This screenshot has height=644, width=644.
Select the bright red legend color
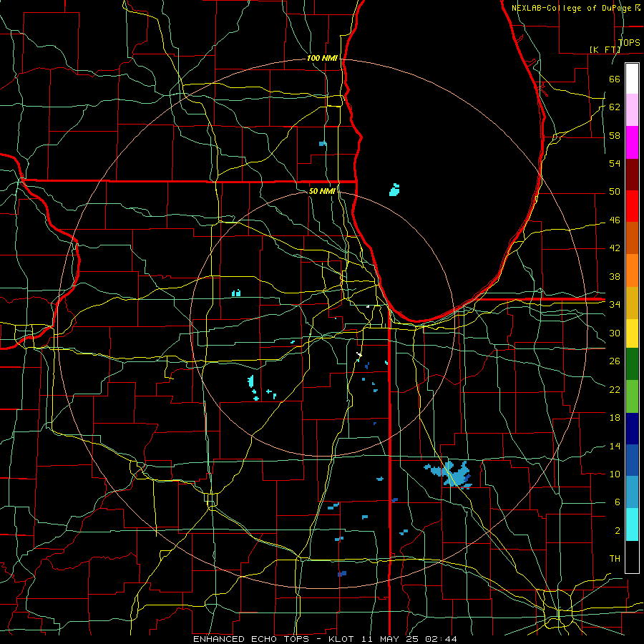click(632, 206)
